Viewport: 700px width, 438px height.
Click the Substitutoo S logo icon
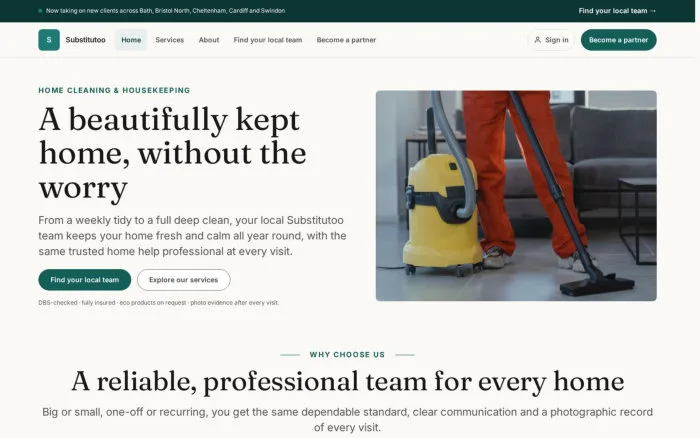(x=49, y=40)
